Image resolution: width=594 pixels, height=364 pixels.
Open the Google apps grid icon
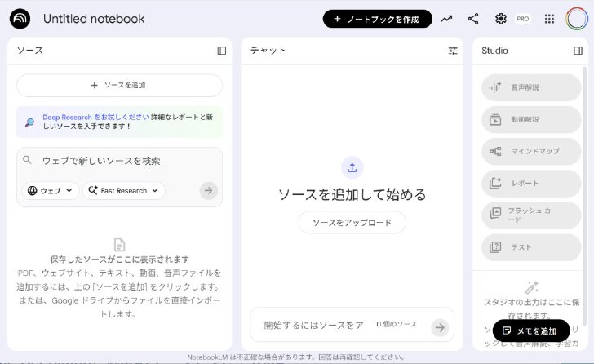point(549,19)
